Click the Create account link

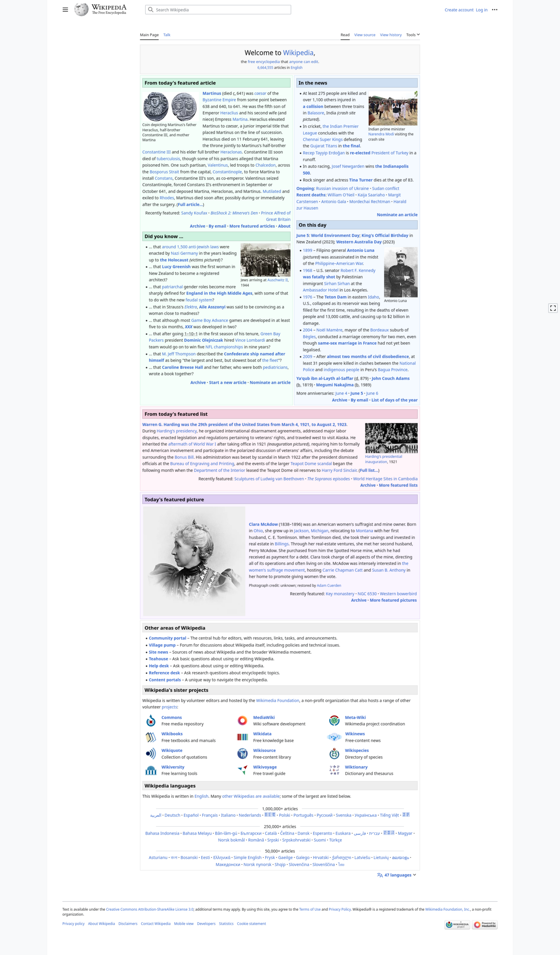459,10
